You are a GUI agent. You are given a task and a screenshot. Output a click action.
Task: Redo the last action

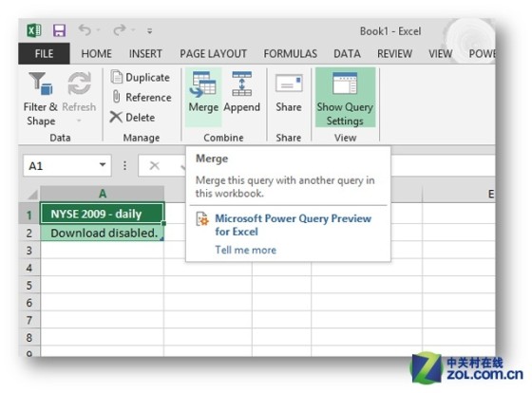click(x=120, y=30)
